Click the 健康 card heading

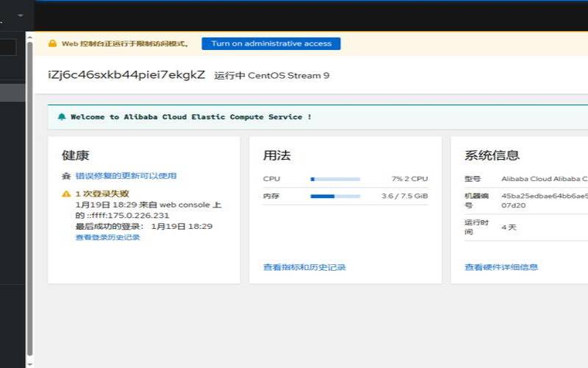[x=76, y=155]
